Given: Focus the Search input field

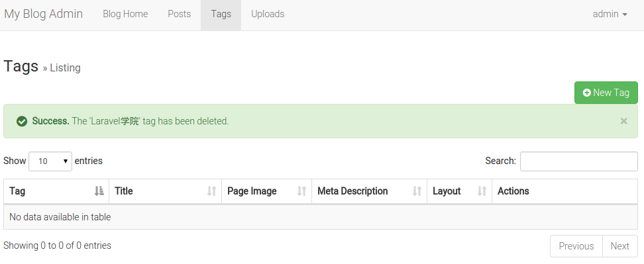Looking at the screenshot, I should point(578,161).
